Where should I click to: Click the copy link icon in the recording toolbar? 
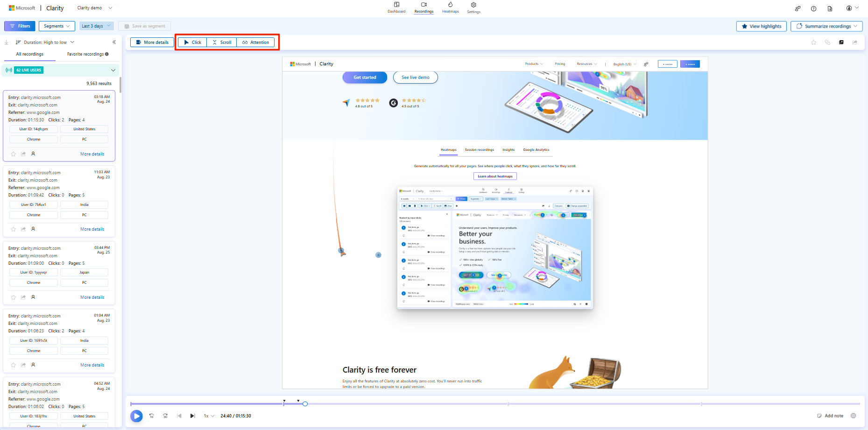pos(827,42)
